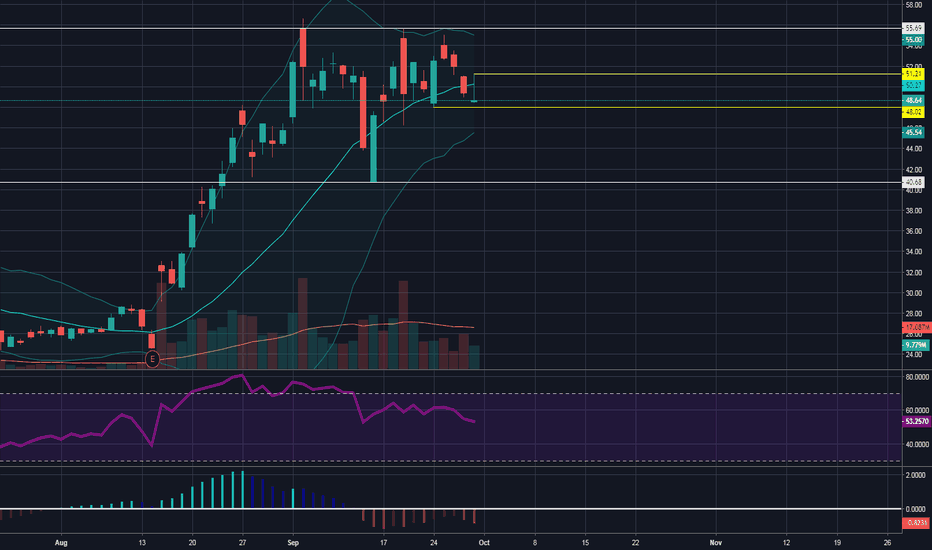The height and width of the screenshot is (550, 932).
Task: Click the '22' date label on the time axis
Action: pos(635,542)
